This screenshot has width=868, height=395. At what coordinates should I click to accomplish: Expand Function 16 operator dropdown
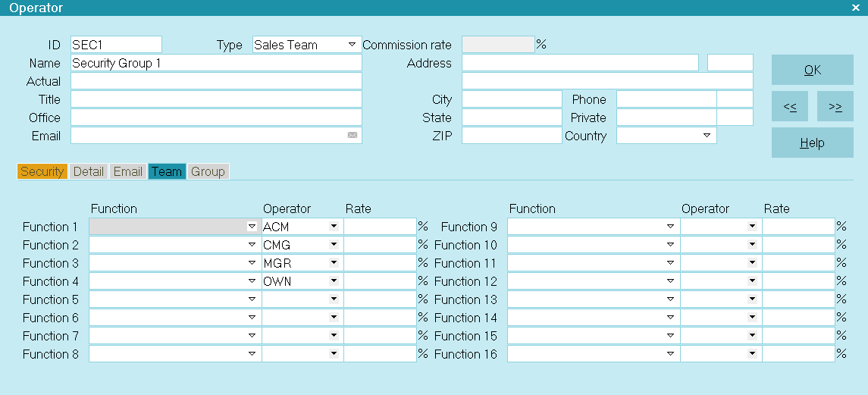point(752,354)
